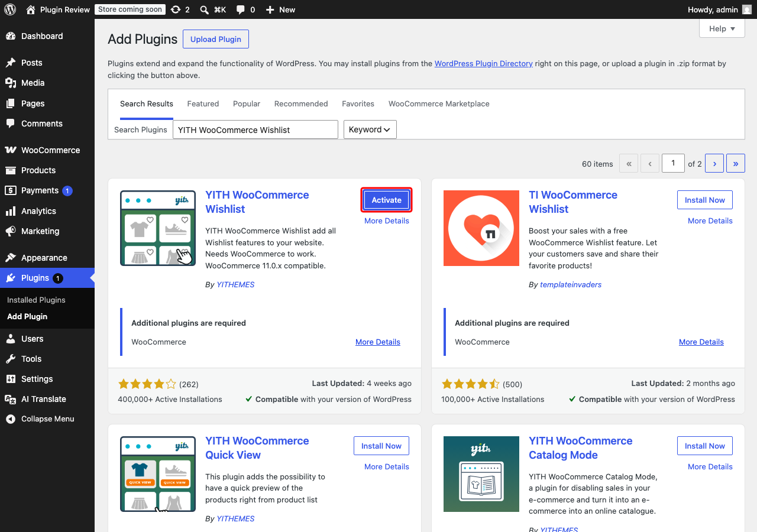Screen dimensions: 757x532
Task: Expand the Help dropdown tab
Action: point(722,28)
